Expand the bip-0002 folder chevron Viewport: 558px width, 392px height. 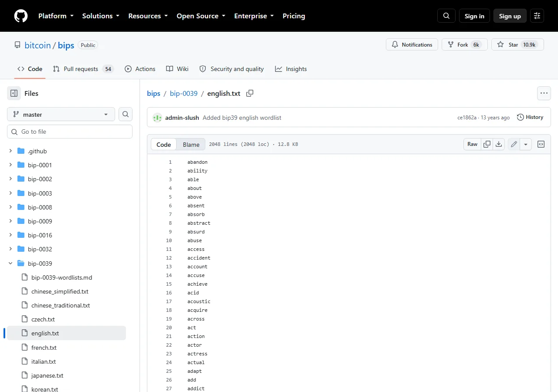[10, 179]
